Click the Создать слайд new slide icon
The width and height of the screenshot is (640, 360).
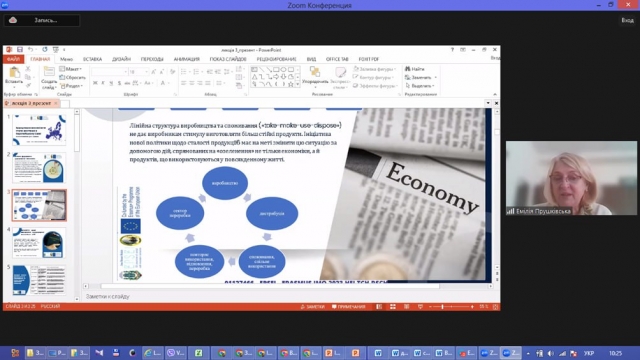click(x=49, y=78)
